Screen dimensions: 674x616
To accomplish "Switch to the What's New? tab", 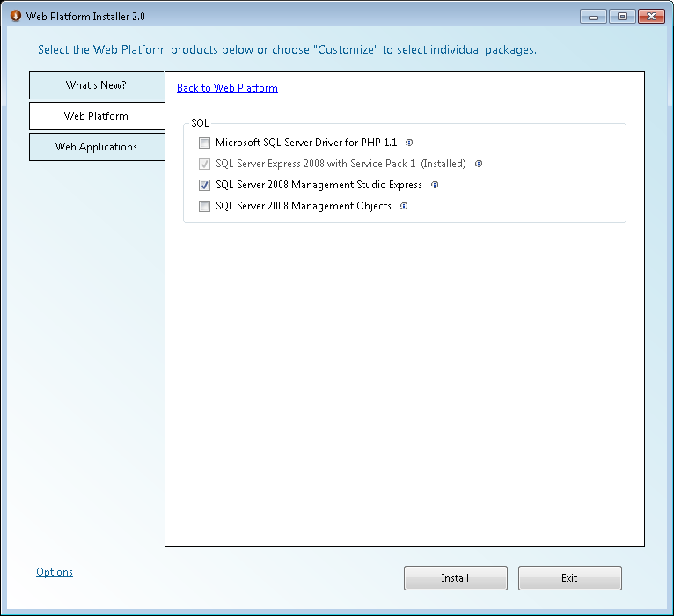I will [x=97, y=85].
